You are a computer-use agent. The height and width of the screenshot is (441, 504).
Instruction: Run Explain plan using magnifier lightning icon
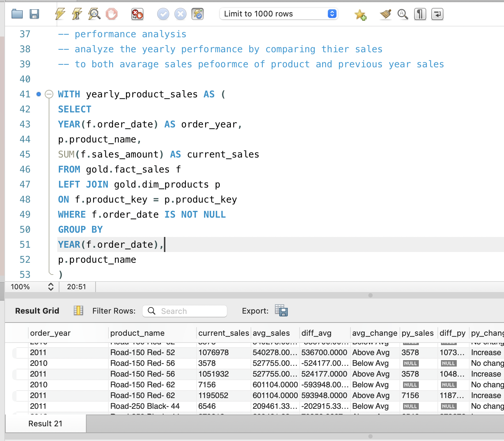click(94, 14)
